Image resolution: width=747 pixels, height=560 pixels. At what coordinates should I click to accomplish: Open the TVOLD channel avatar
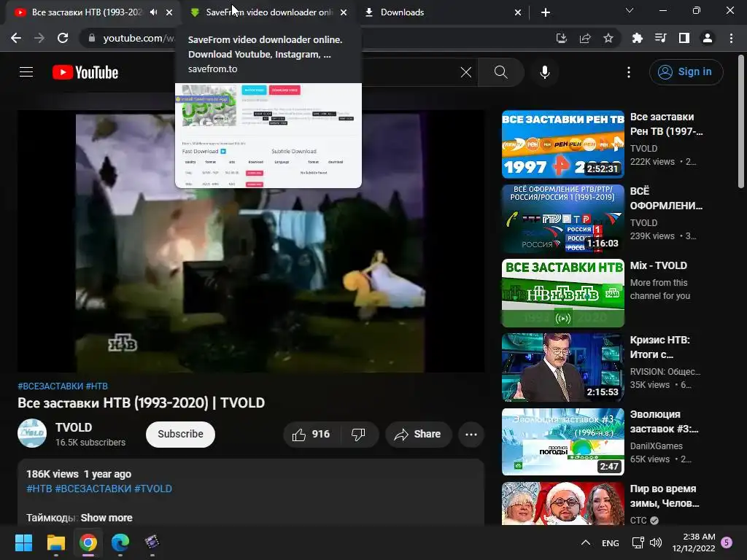(32, 433)
